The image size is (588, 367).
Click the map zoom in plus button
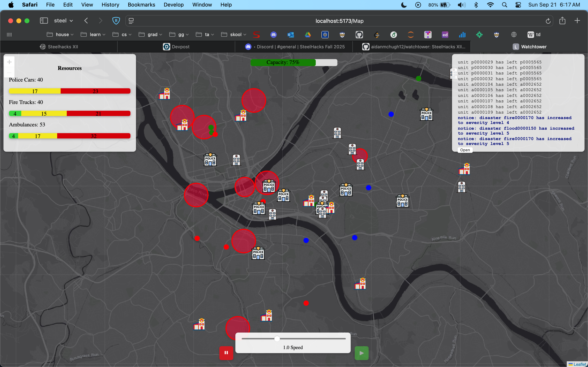click(9, 62)
